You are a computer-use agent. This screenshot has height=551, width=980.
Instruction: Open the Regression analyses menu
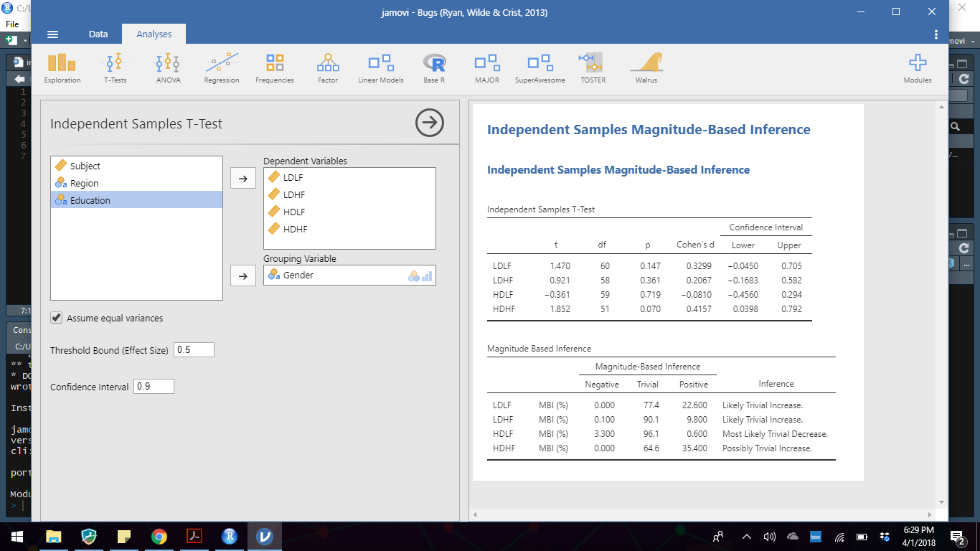tap(222, 69)
